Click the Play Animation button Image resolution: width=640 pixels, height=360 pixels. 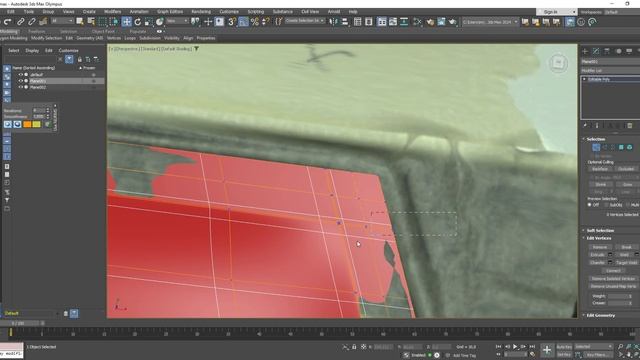coord(515,347)
